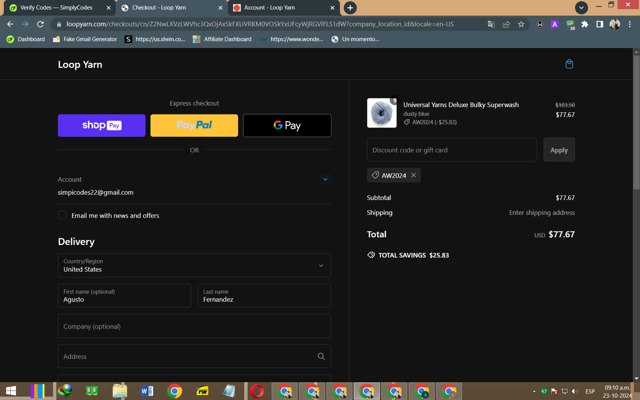Image resolution: width=640 pixels, height=400 pixels.
Task: Bookmark this page with star icon
Action: (521, 24)
